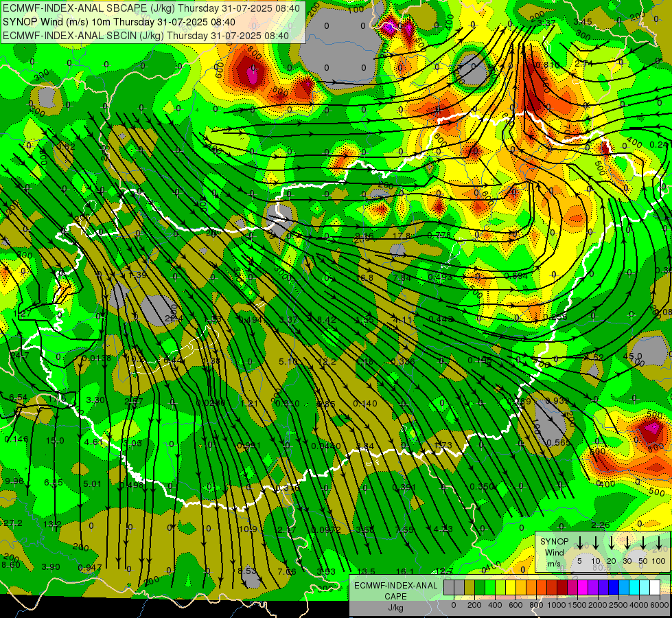Click the 2500 tick label in CAPE legend
The width and height of the screenshot is (672, 618).
[618, 605]
